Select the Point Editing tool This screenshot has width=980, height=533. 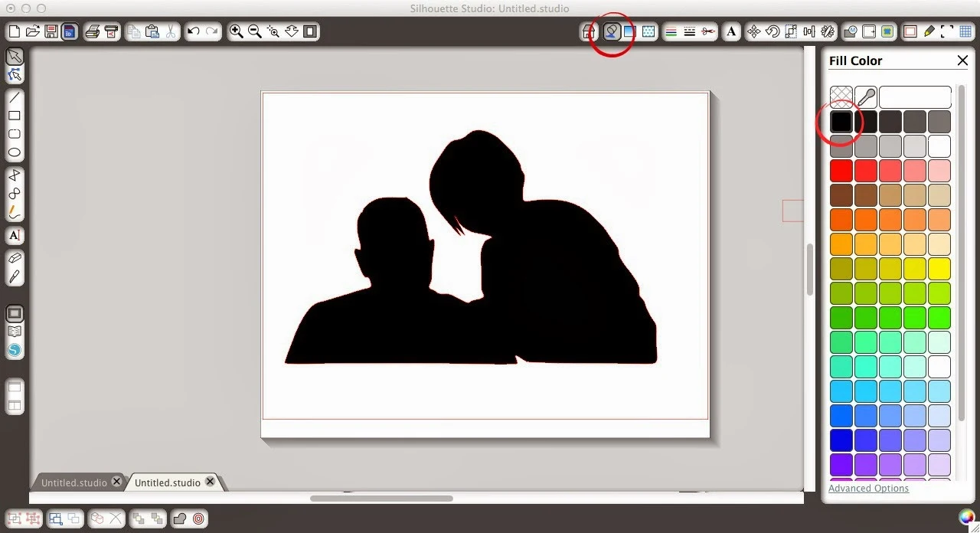[15, 74]
